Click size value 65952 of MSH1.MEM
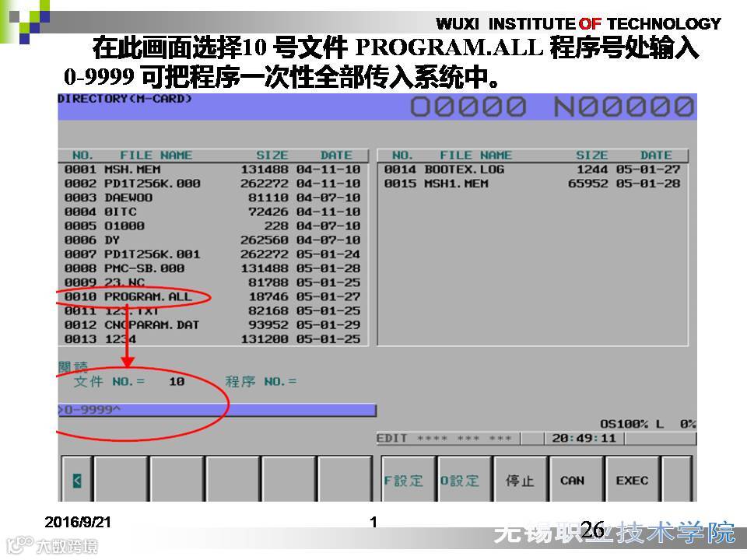The height and width of the screenshot is (560, 747). [588, 184]
